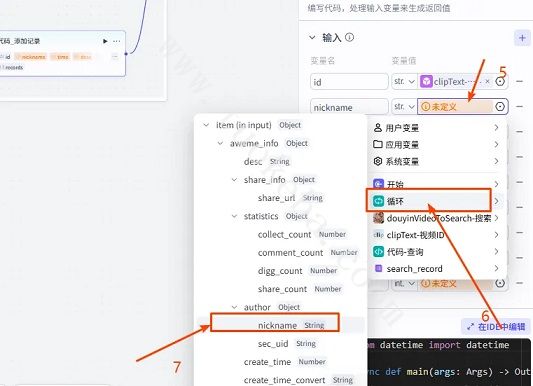Select the sec_uid String field
533x386 pixels.
tap(287, 344)
